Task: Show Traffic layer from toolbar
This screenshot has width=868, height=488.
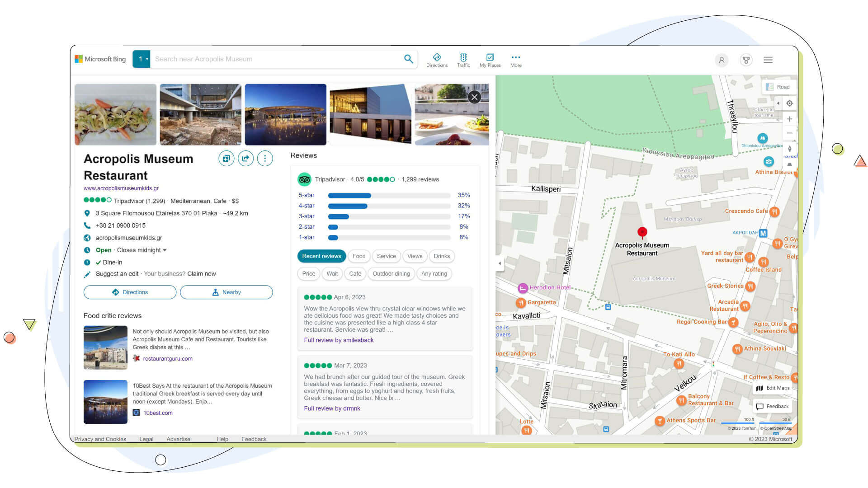Action: click(463, 60)
